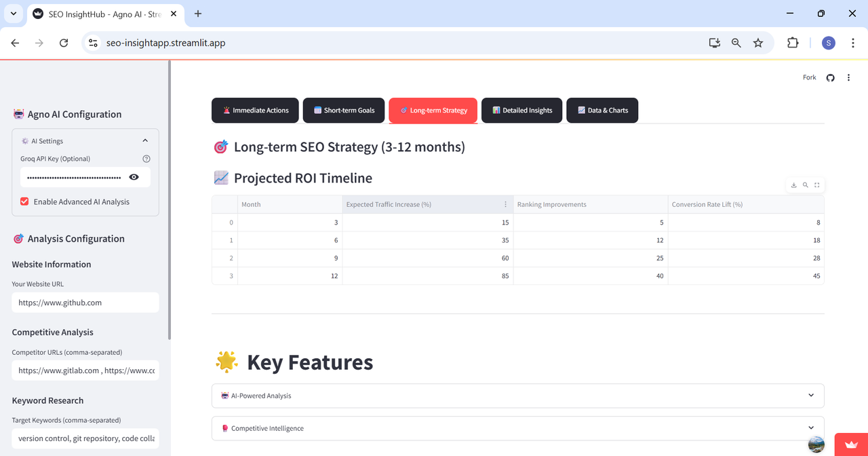The image size is (868, 456).
Task: Go forward in browser history
Action: tap(39, 43)
